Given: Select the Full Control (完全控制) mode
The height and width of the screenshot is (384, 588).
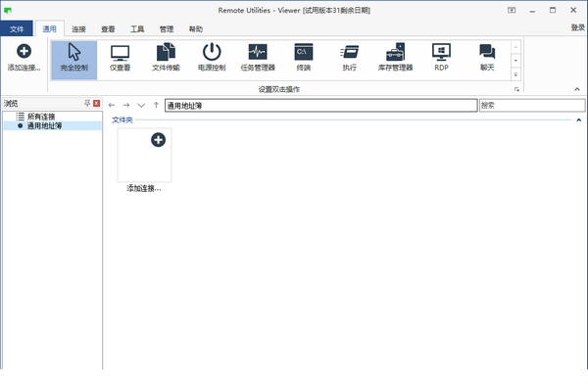Looking at the screenshot, I should (74, 60).
